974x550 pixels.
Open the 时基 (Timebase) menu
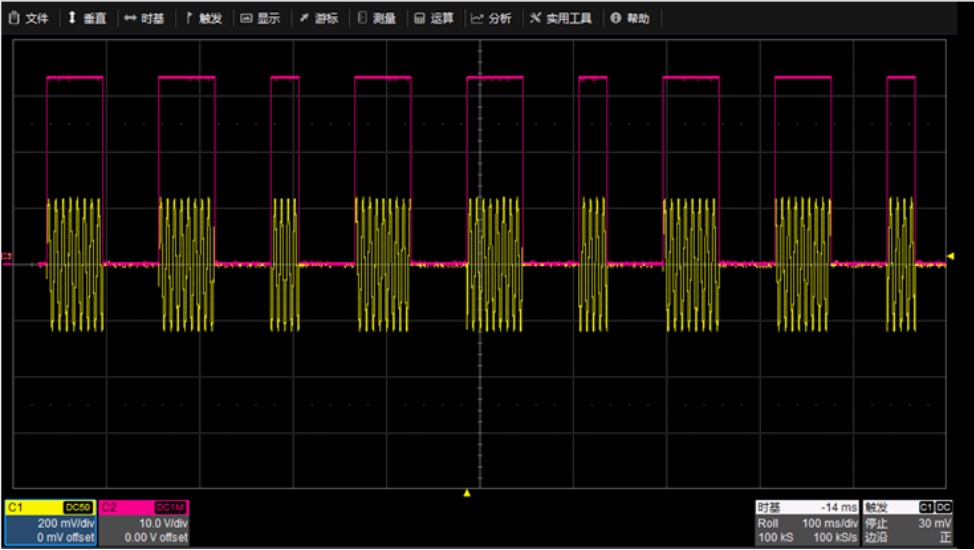[x=145, y=18]
